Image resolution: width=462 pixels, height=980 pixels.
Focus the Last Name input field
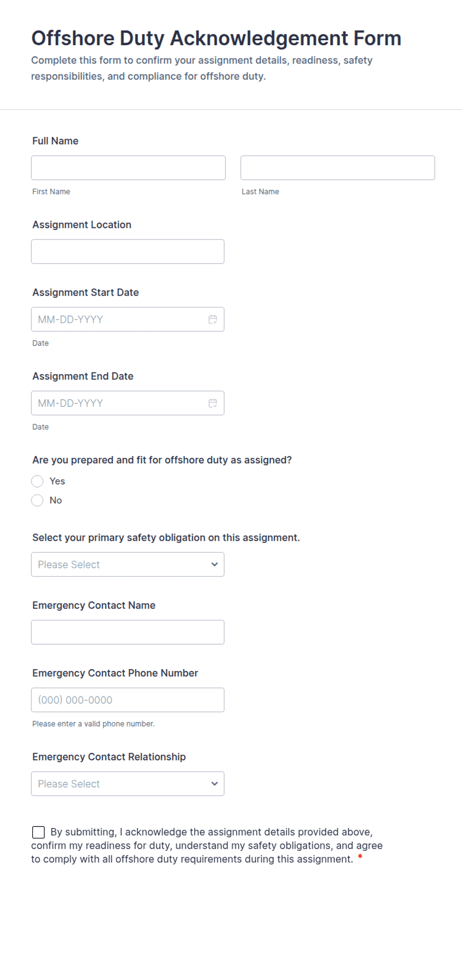tap(338, 168)
